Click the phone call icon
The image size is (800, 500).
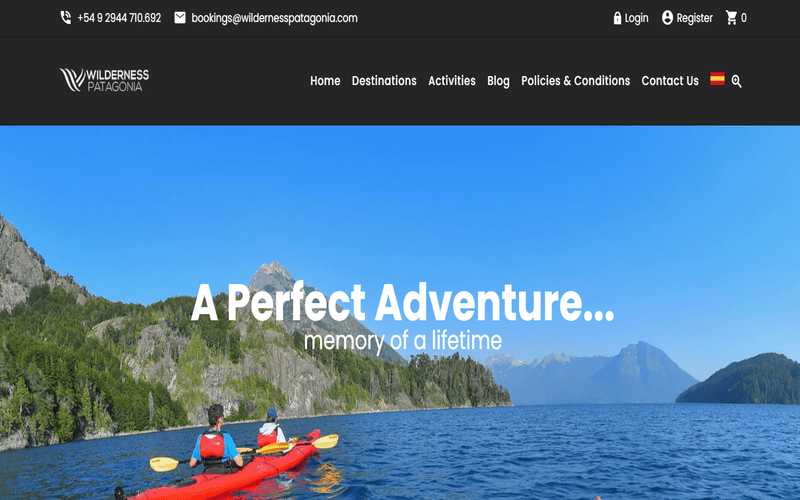(x=66, y=18)
